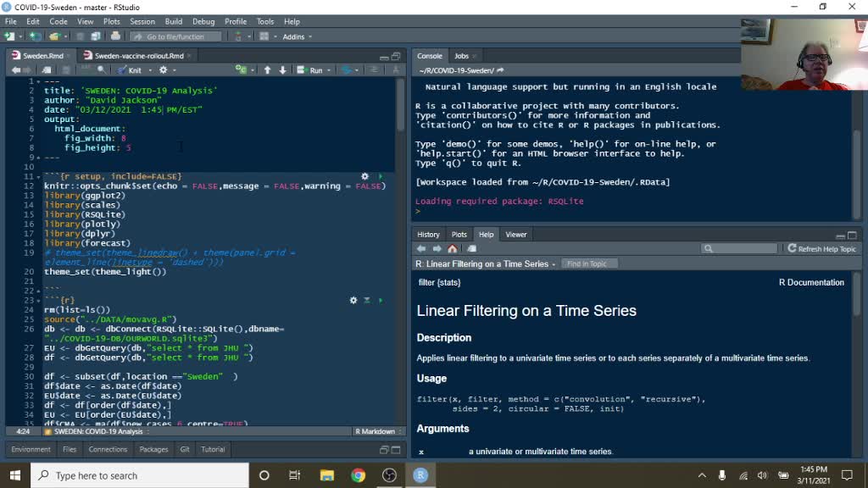
Task: Insert a new code chunk
Action: (x=241, y=70)
